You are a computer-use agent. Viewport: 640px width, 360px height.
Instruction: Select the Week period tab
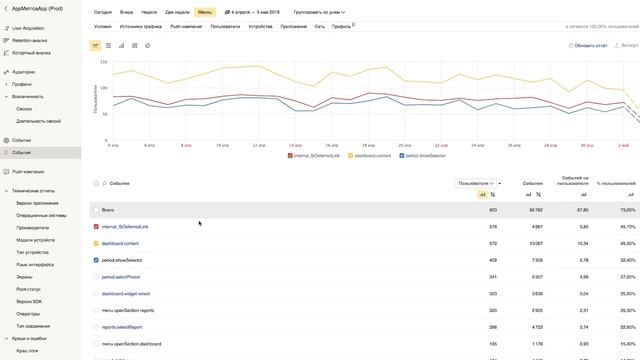149,12
